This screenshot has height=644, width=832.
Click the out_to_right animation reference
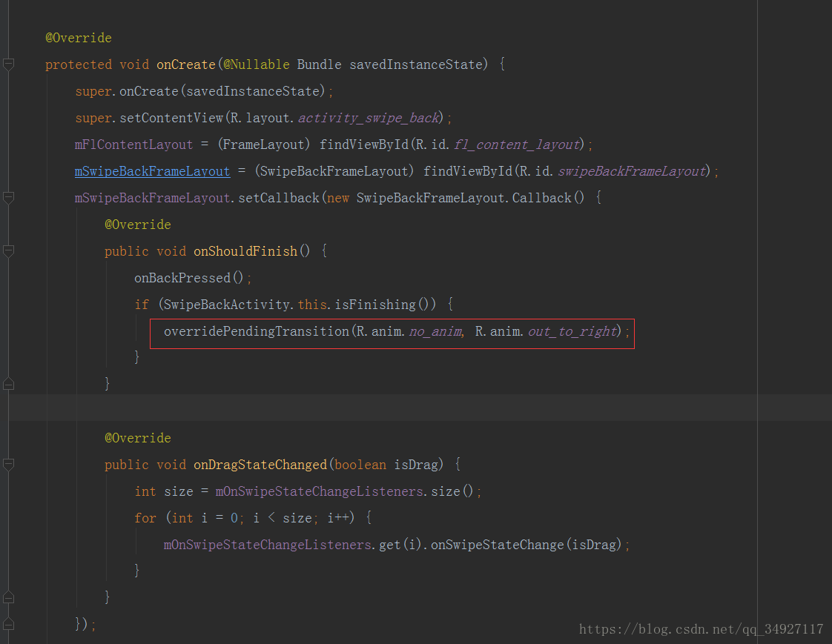572,331
